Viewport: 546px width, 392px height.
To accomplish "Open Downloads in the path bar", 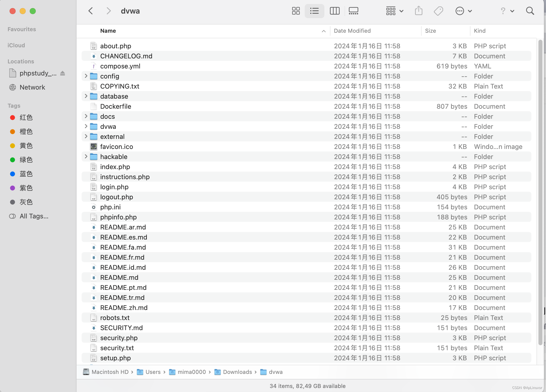I will coord(237,372).
